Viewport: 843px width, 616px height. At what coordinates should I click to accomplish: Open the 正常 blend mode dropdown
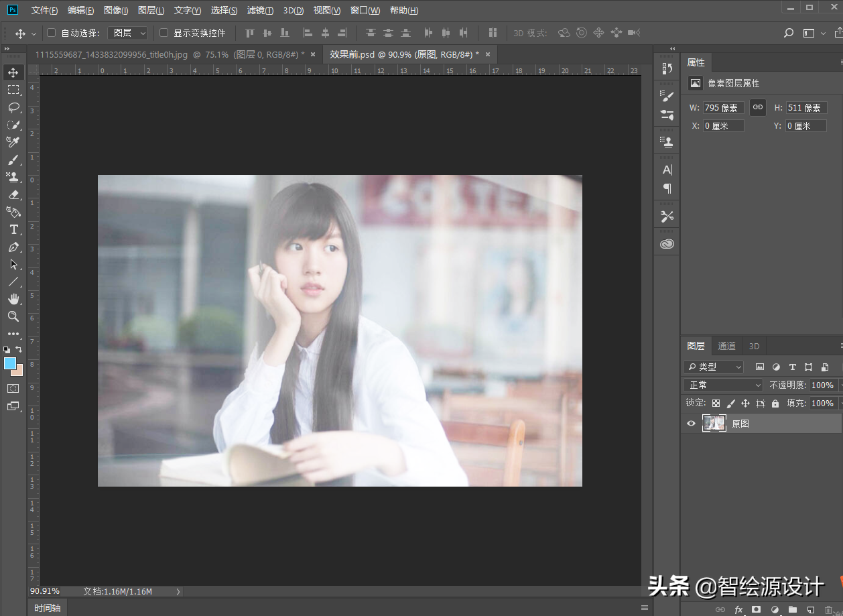coord(722,385)
